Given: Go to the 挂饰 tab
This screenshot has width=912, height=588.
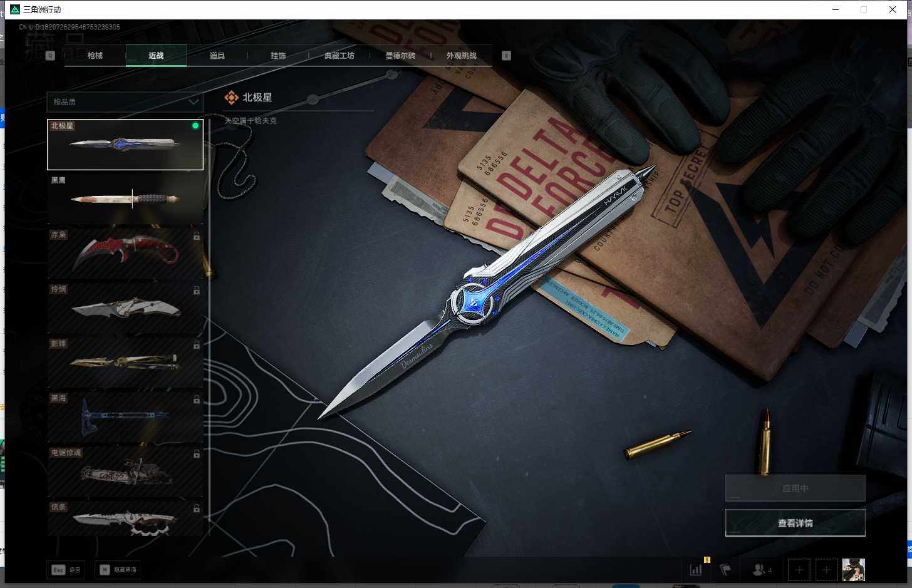Looking at the screenshot, I should point(278,56).
